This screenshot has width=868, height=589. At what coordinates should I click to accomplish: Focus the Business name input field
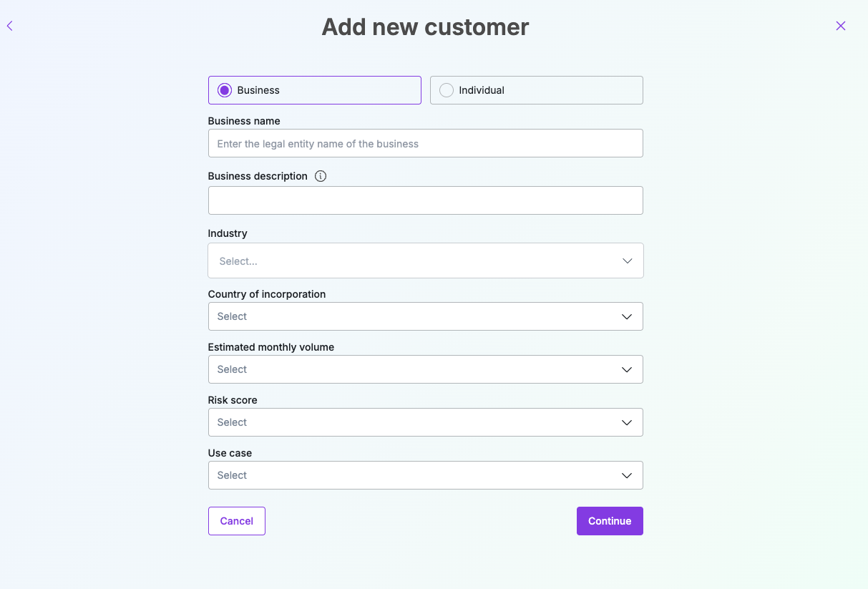[425, 144]
